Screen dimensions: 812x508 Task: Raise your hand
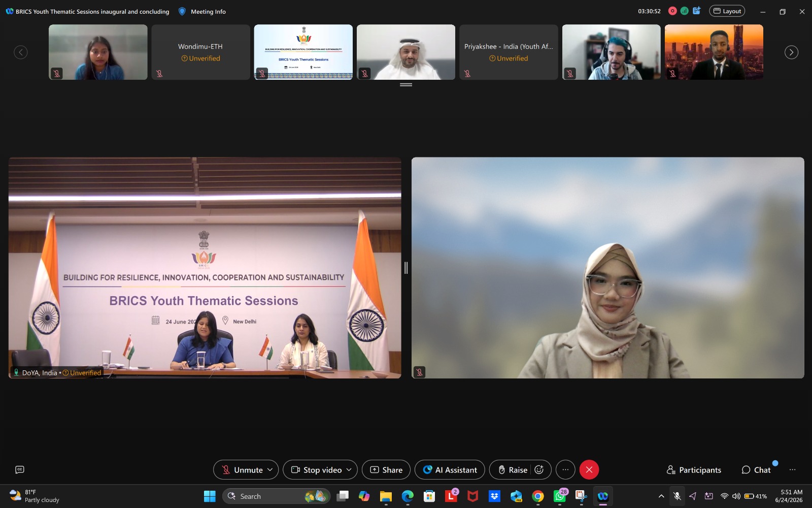[x=512, y=470]
